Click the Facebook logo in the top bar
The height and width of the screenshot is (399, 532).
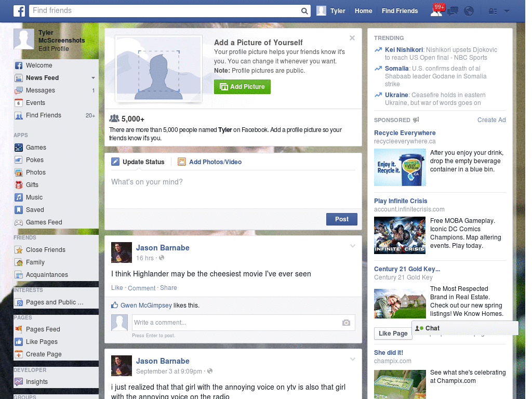pos(19,11)
